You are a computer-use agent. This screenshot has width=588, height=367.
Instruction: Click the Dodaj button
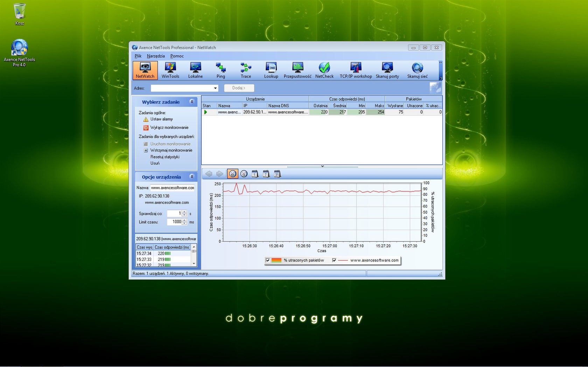pos(239,88)
